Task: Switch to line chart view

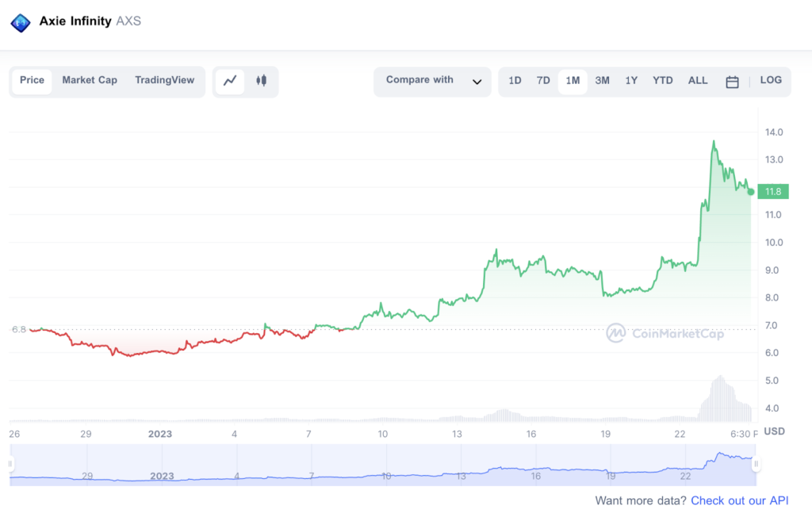Action: pyautogui.click(x=230, y=81)
